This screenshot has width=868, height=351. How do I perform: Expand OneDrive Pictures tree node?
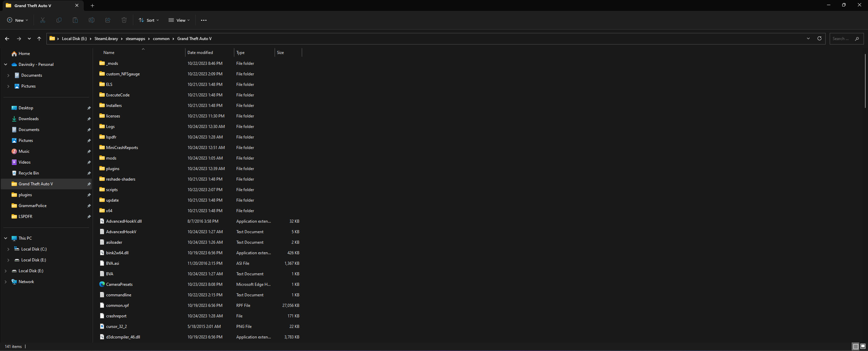point(8,86)
